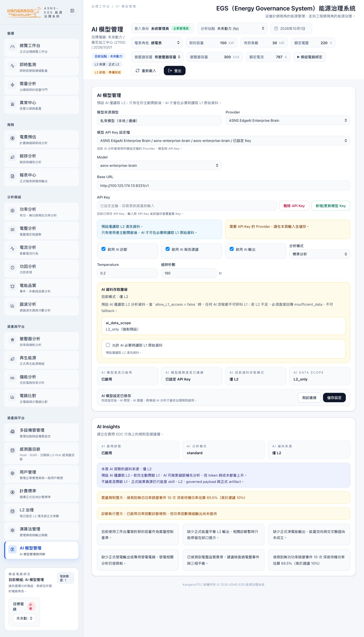Viewport: 364px width, 637px height.
Task: Click the 電費預估 dollar icon
Action: coord(12,138)
